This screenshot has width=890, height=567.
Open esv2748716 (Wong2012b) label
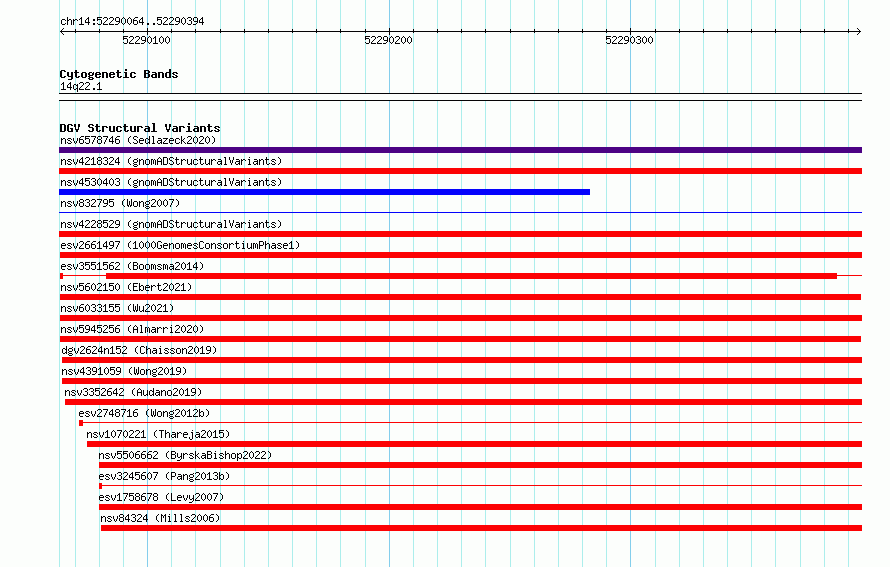pyautogui.click(x=144, y=413)
